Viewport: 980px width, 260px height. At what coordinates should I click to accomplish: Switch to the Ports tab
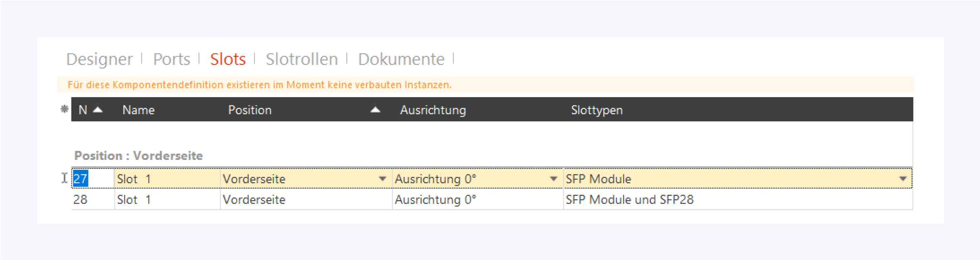(171, 59)
